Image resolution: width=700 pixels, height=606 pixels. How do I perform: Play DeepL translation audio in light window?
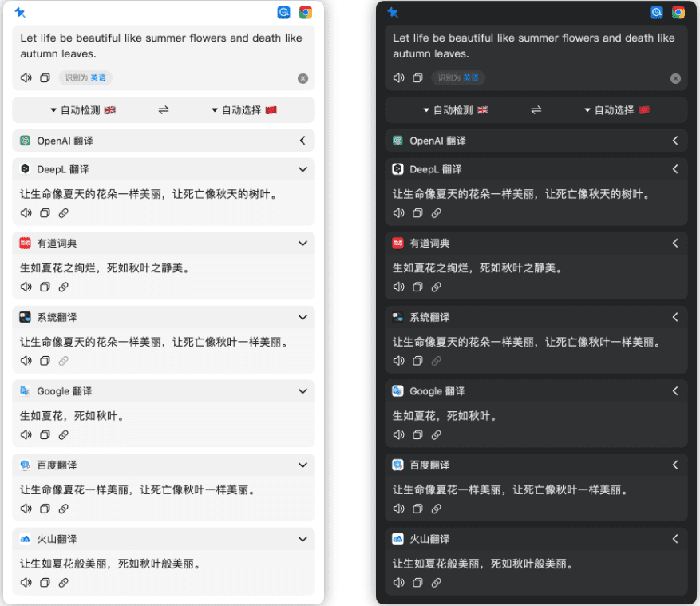26,213
